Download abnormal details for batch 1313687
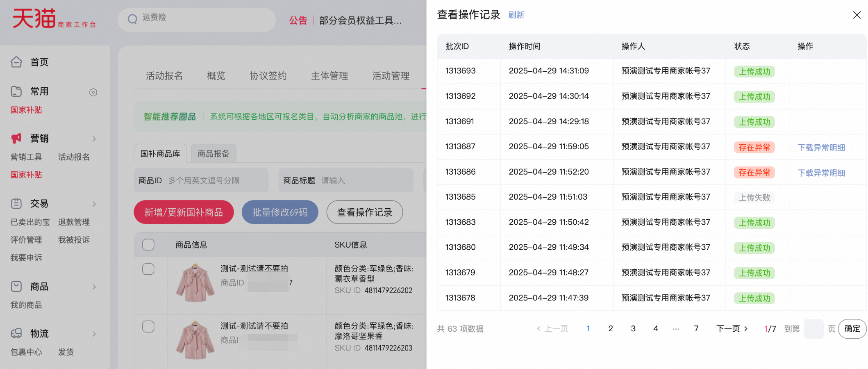This screenshot has height=369, width=868. 821,148
